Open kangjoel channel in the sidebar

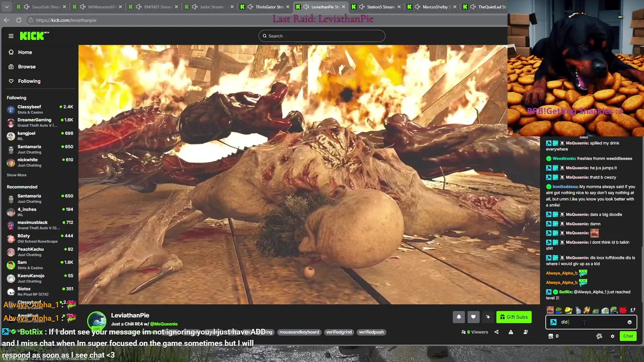point(39,136)
